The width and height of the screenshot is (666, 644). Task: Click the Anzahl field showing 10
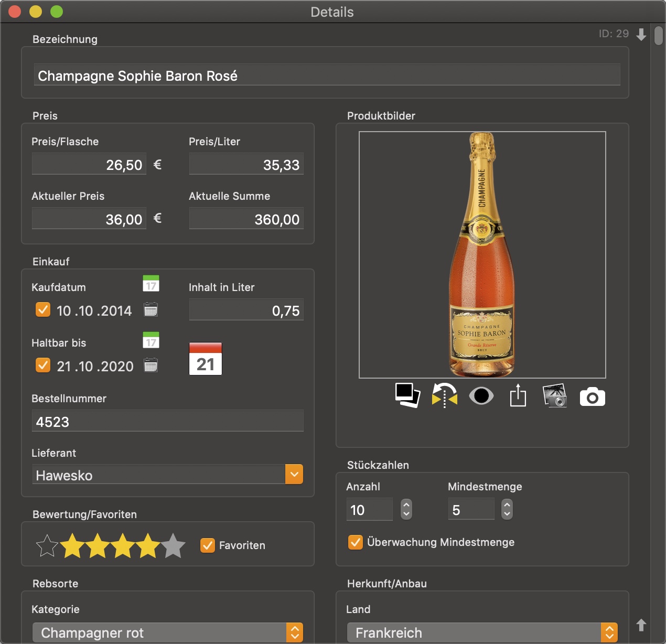tap(370, 509)
